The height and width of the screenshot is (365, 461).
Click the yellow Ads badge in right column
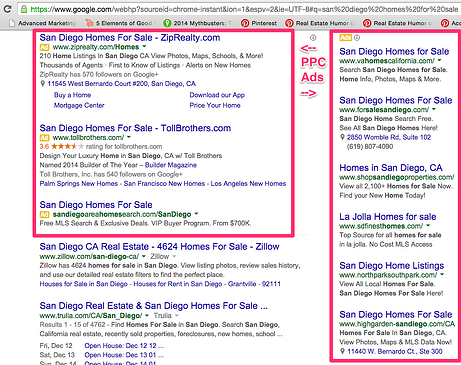tap(345, 38)
